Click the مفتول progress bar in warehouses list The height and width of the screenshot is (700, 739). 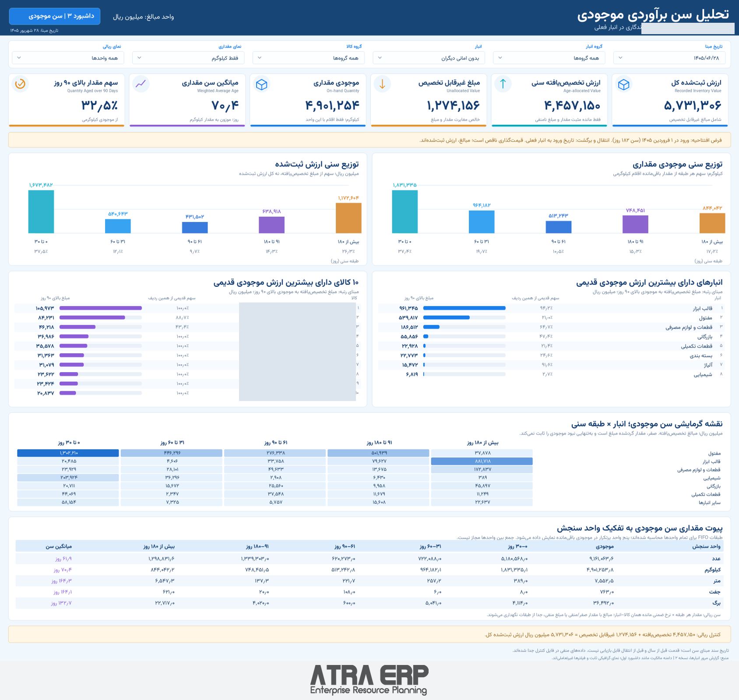coord(465,318)
